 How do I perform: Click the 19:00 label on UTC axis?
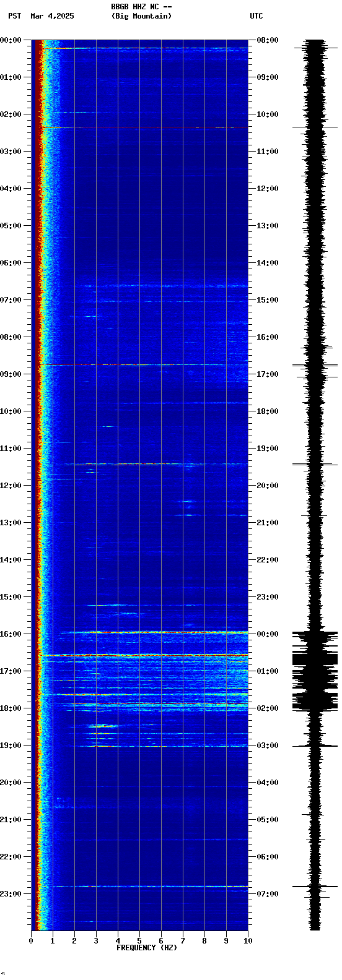point(268,449)
